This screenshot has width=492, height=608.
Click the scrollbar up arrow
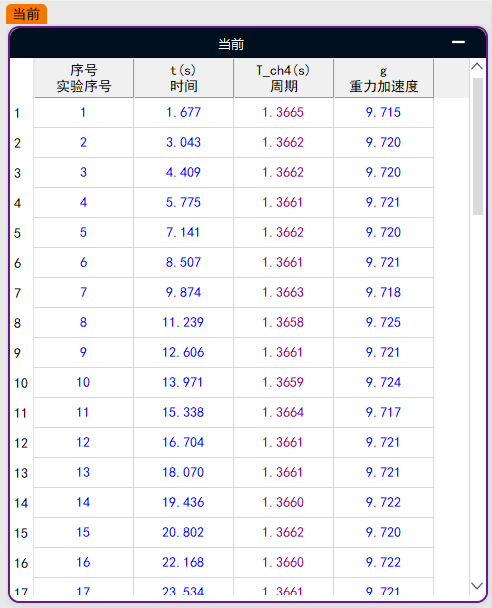tap(477, 66)
